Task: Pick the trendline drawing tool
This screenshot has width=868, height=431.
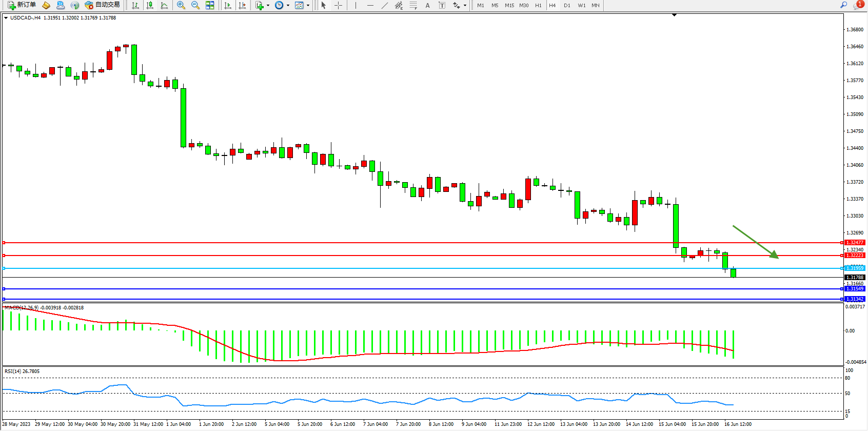Action: pos(384,5)
